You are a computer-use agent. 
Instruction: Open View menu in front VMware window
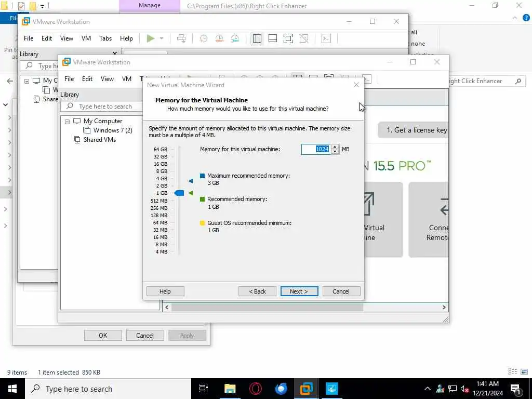[x=107, y=79]
